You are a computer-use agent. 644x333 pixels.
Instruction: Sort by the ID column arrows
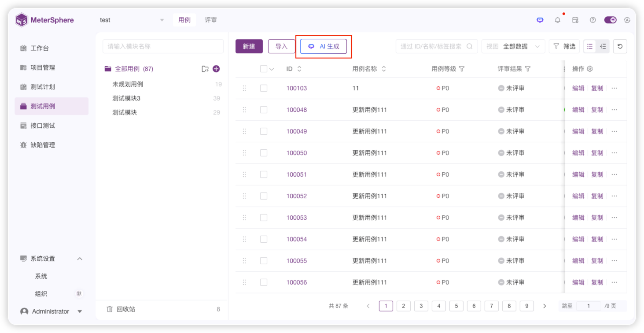pos(299,69)
